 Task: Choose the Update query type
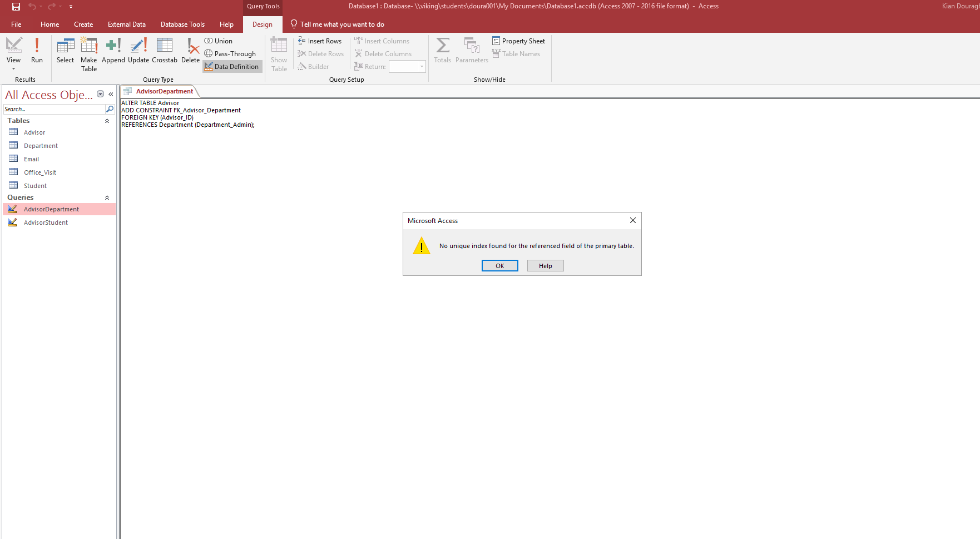138,50
